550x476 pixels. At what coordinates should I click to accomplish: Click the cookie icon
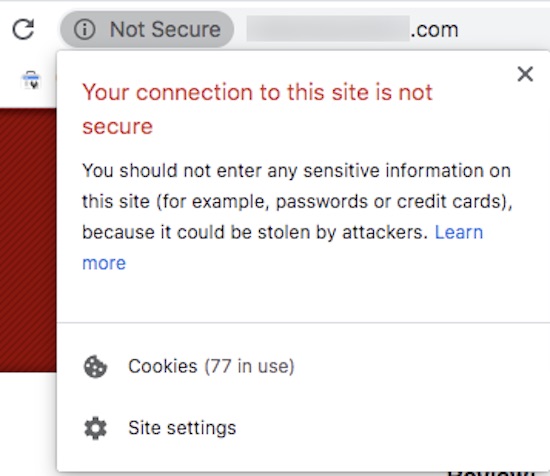95,367
